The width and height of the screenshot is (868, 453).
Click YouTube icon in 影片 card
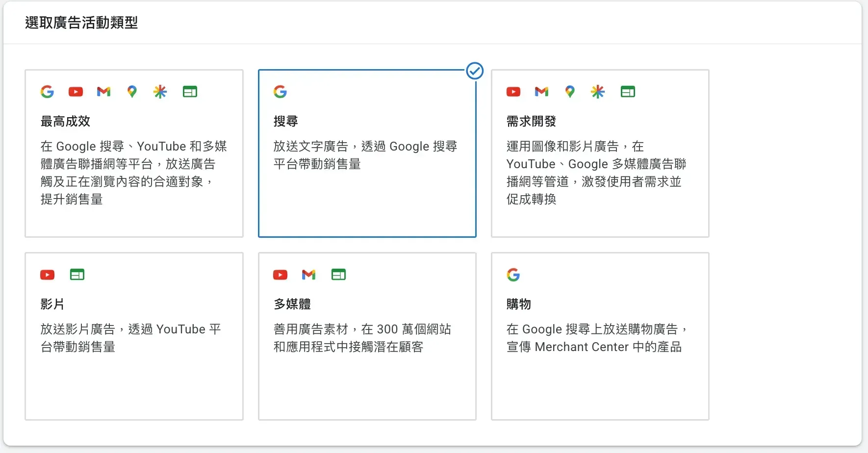tap(48, 275)
